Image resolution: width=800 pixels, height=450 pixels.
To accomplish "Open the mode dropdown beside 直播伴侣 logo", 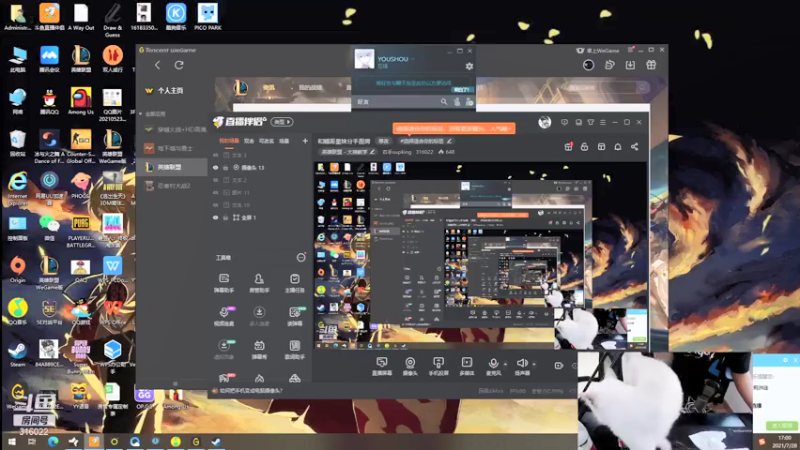I will pyautogui.click(x=282, y=122).
